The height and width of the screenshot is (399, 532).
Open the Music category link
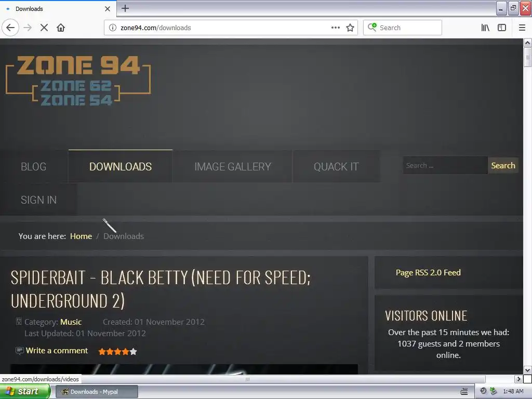click(71, 322)
